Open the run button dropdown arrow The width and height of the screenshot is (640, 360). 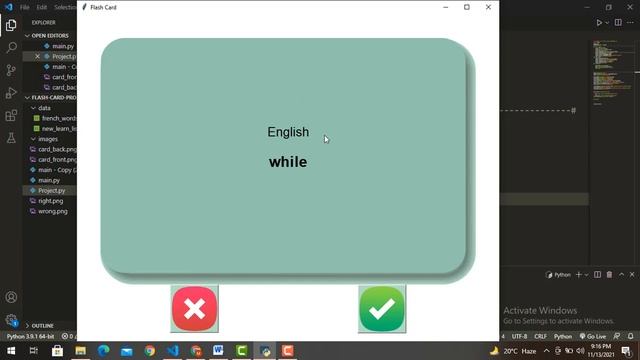click(x=607, y=23)
